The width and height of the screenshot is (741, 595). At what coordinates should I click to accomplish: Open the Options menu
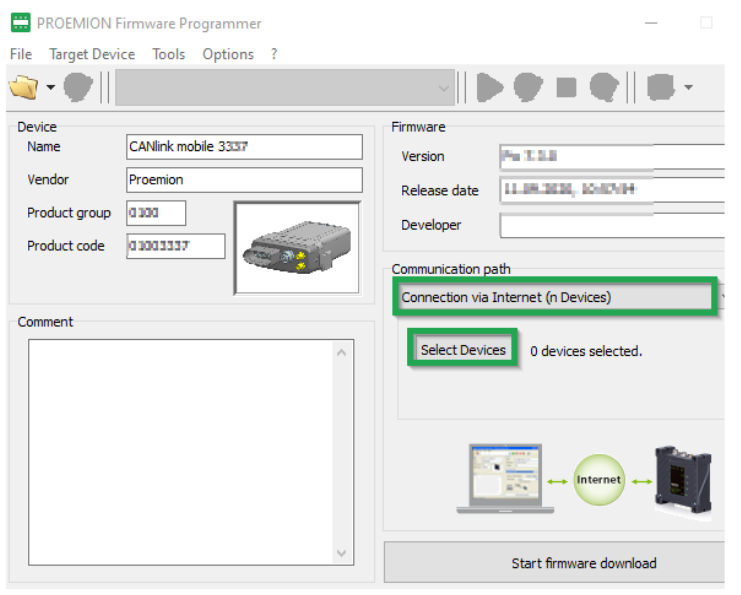228,54
